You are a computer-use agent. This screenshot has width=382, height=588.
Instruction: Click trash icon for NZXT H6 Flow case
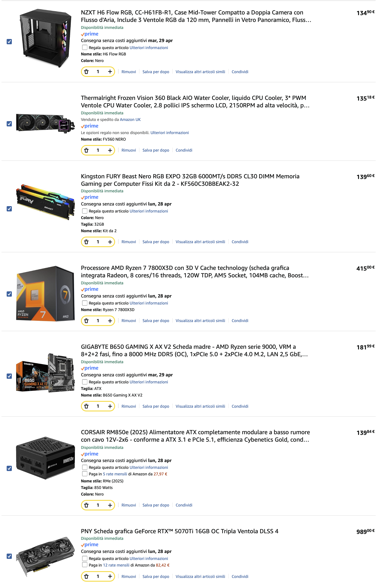[86, 72]
